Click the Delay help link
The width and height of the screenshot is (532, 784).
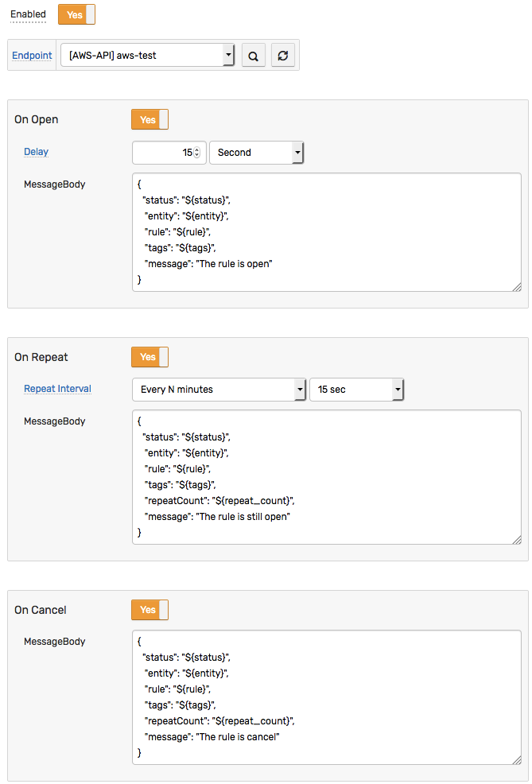coord(36,152)
